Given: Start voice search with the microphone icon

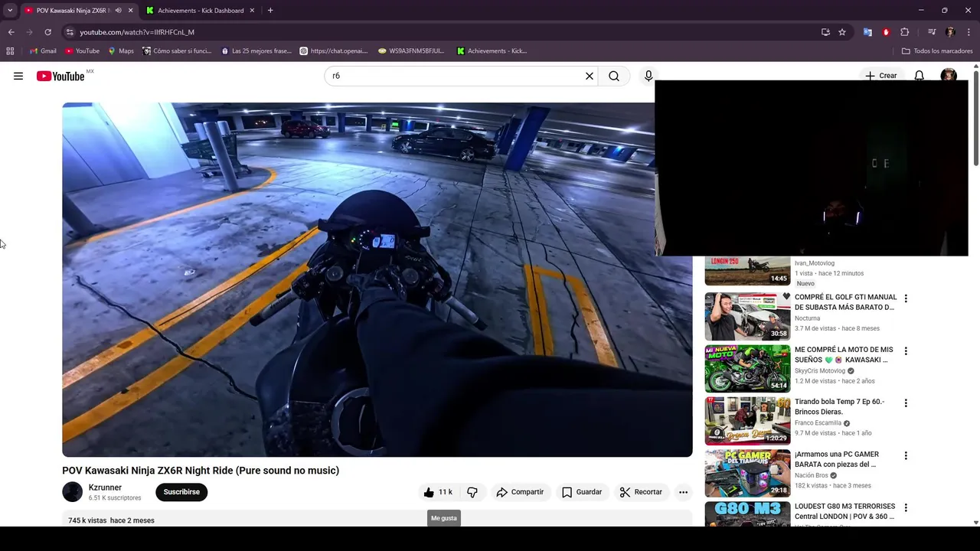Looking at the screenshot, I should click(648, 76).
